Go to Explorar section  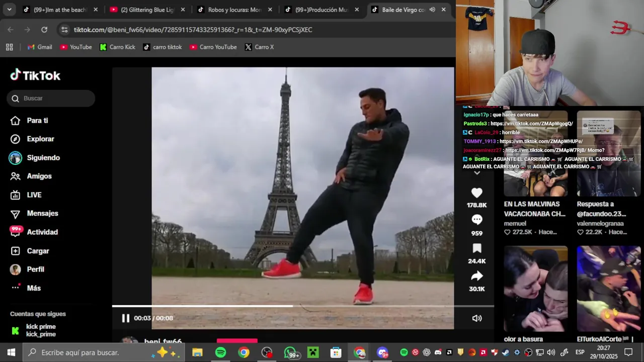pyautogui.click(x=32, y=139)
